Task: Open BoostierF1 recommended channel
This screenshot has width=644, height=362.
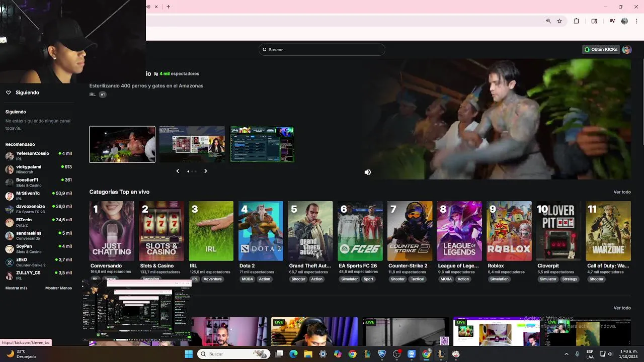Action: (38, 183)
